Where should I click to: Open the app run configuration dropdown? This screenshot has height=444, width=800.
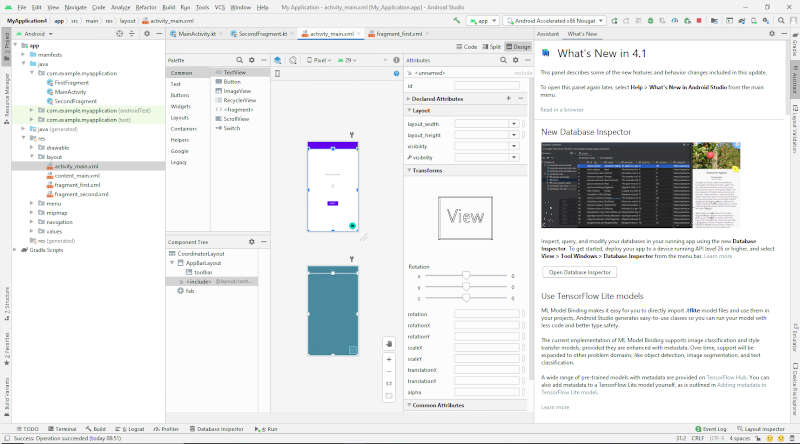(x=483, y=21)
